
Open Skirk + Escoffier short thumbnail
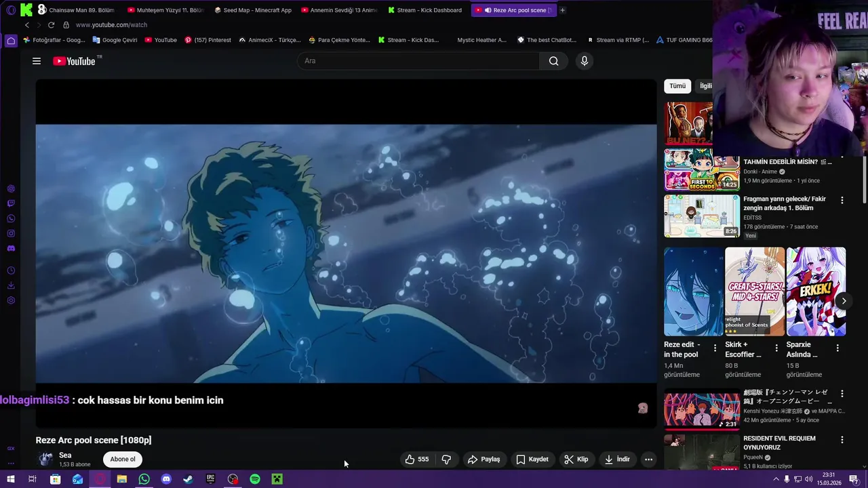pyautogui.click(x=755, y=291)
